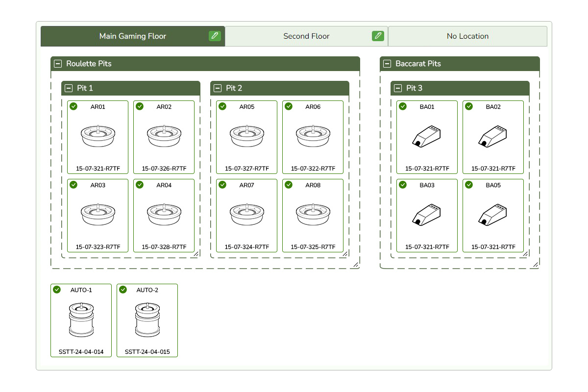
Task: Toggle the AUTO-2 status checkmark
Action: [x=123, y=290]
